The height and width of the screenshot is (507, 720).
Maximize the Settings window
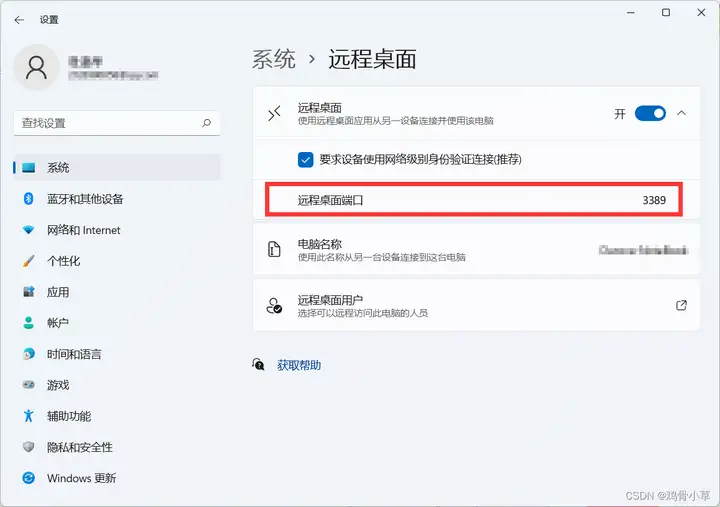pyautogui.click(x=666, y=13)
